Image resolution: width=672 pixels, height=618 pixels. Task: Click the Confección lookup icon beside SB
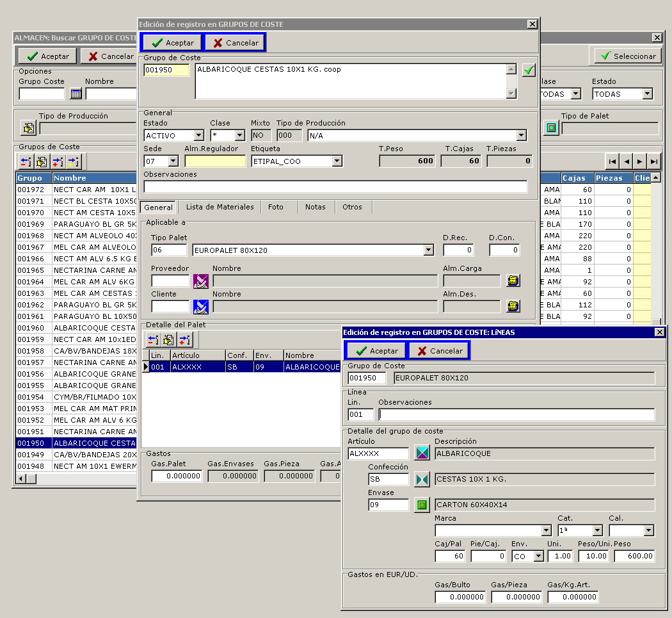pyautogui.click(x=422, y=479)
